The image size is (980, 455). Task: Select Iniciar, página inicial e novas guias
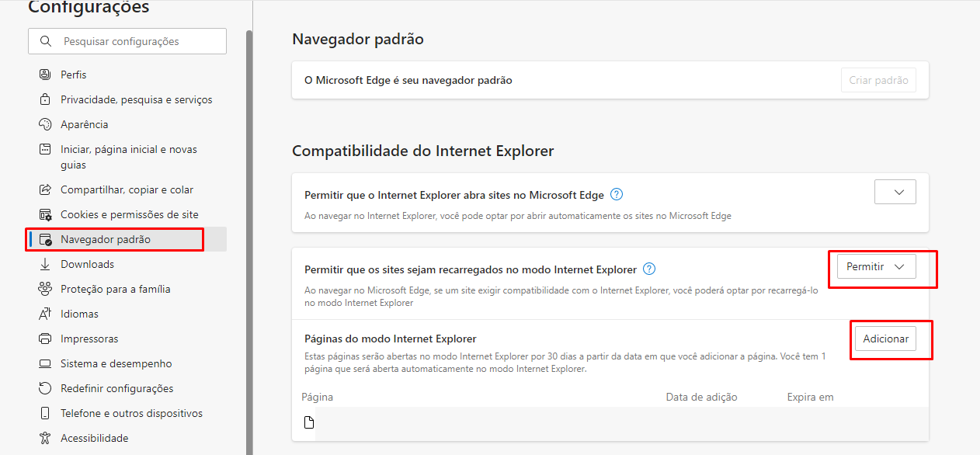pos(127,157)
